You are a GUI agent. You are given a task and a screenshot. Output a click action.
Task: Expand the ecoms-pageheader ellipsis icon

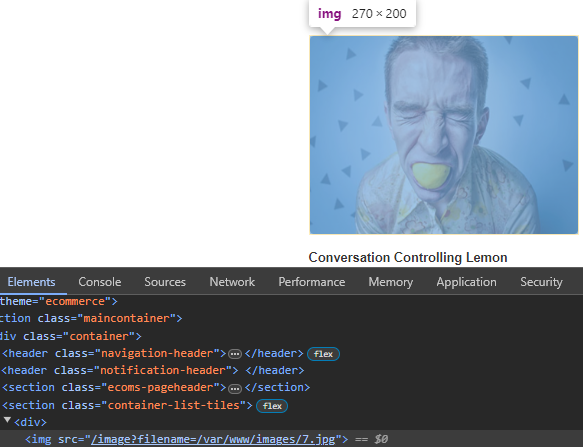[x=235, y=389]
